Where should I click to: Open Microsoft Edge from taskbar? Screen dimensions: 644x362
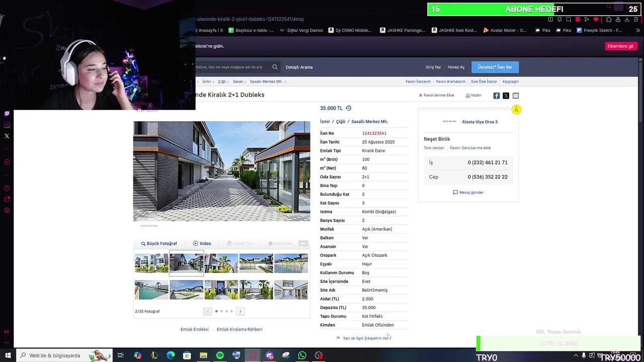click(171, 355)
